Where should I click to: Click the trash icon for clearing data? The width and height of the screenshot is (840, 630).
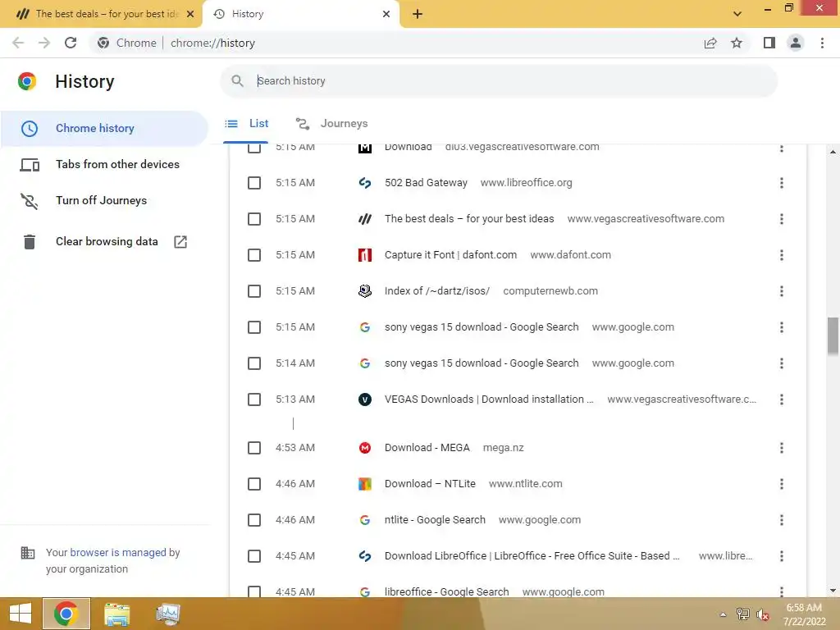(x=30, y=242)
